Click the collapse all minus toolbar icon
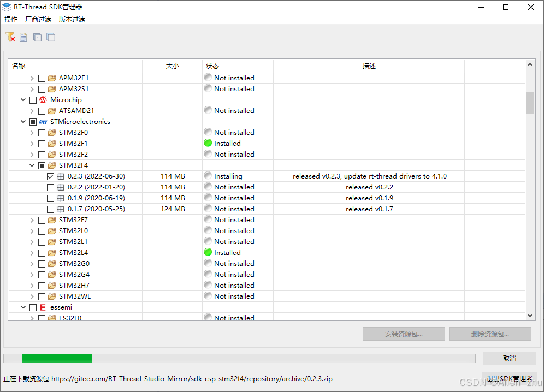 click(x=51, y=37)
